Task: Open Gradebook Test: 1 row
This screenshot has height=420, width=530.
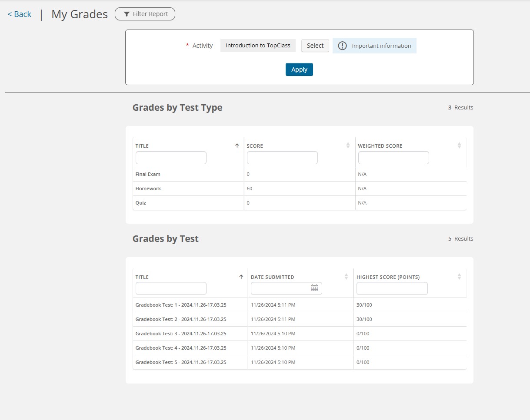Action: click(181, 305)
